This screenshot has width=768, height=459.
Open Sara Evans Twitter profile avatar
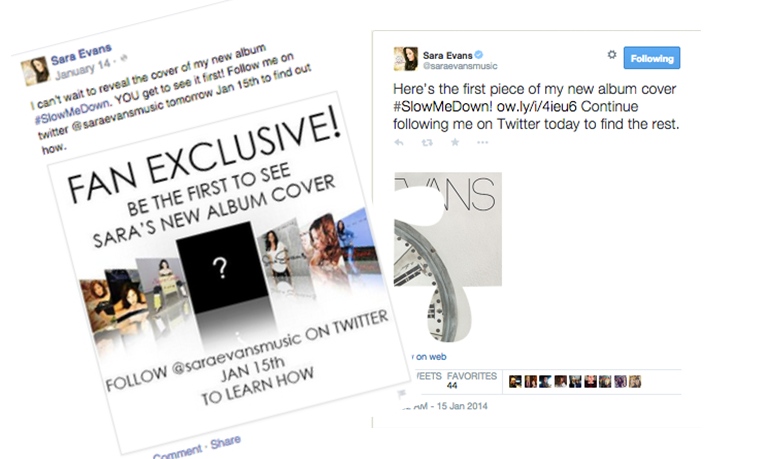[x=406, y=59]
